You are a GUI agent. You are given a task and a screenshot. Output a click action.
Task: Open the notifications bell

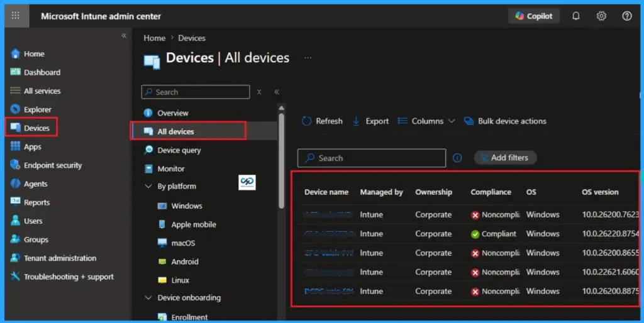click(576, 16)
